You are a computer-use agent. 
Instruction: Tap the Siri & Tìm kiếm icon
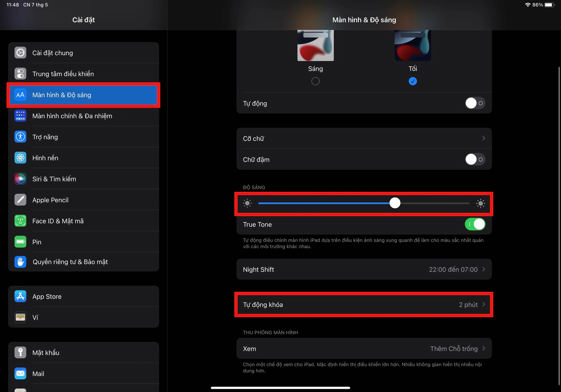pyautogui.click(x=20, y=179)
